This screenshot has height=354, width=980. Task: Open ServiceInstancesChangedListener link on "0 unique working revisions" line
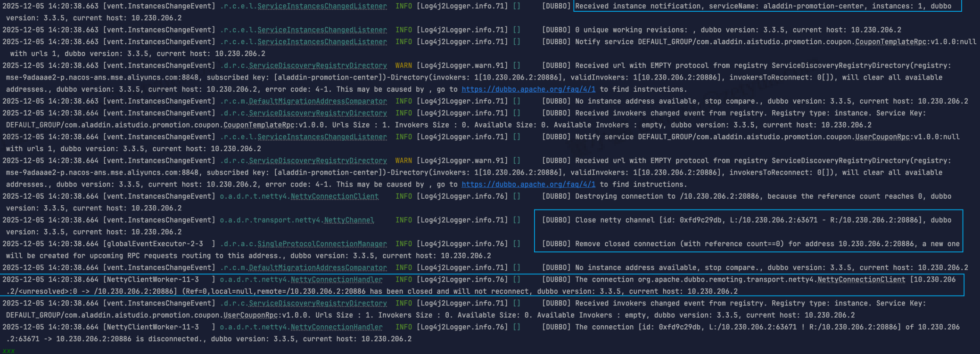(322, 30)
